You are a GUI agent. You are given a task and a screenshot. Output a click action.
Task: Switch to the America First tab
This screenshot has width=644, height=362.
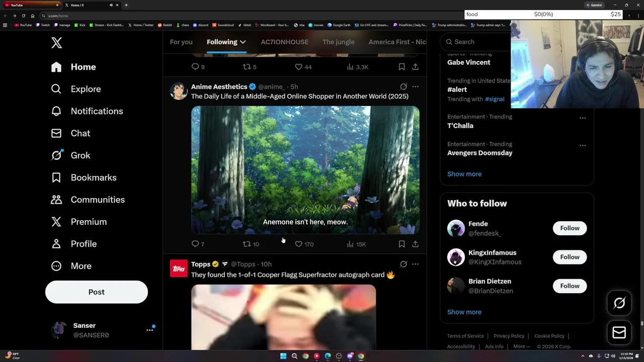(x=397, y=42)
